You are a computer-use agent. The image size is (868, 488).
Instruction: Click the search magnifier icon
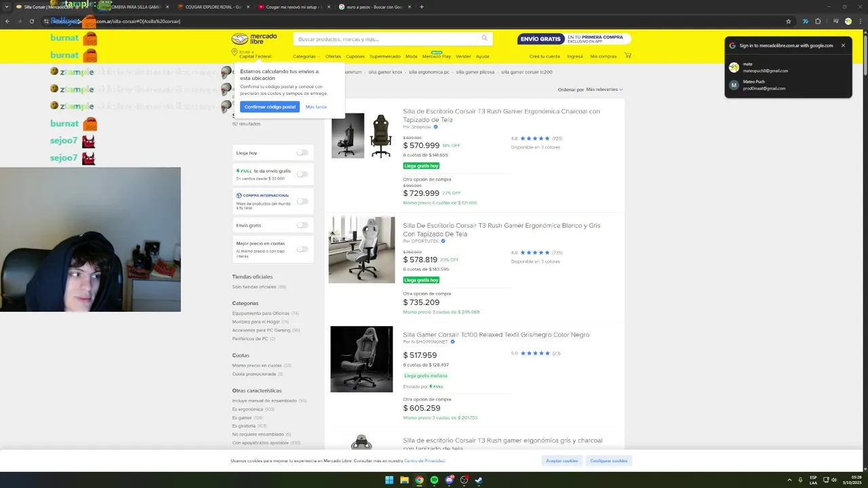[484, 39]
